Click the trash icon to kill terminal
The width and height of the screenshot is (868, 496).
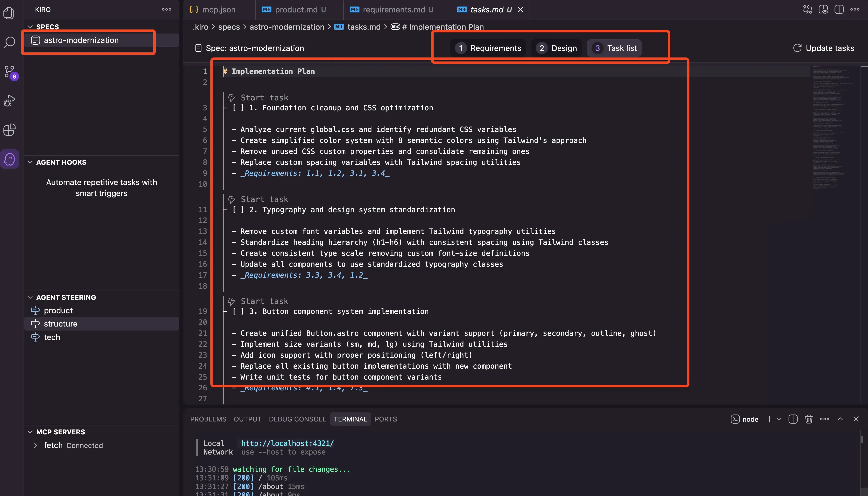809,419
